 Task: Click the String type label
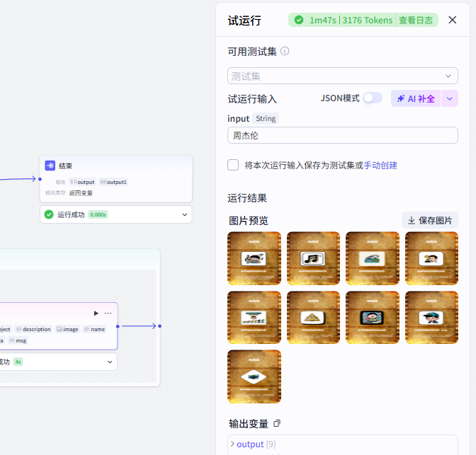pyautogui.click(x=266, y=118)
